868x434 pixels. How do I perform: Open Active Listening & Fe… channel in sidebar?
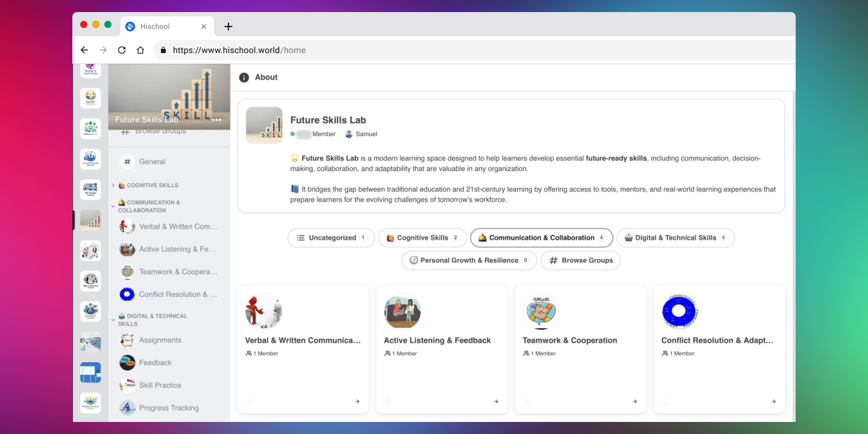coord(169,249)
